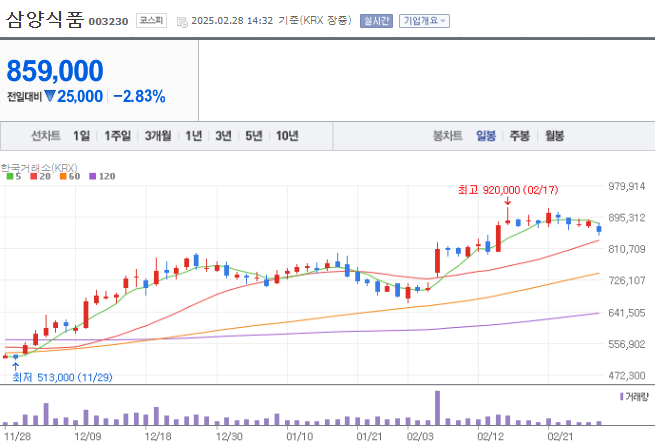Image resolution: width=655 pixels, height=445 pixels.
Task: Click the 한국거래소(KRX) source label
Action: 39,168
